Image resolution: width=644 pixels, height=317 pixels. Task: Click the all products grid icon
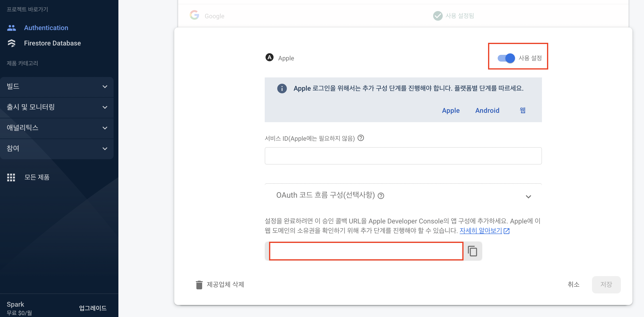point(11,177)
